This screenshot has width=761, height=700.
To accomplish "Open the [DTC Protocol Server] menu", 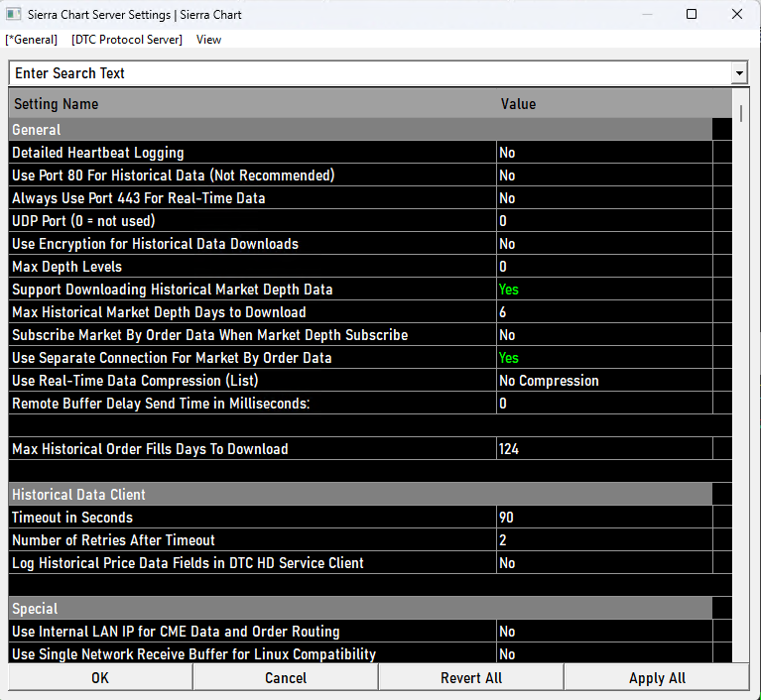I will click(127, 40).
